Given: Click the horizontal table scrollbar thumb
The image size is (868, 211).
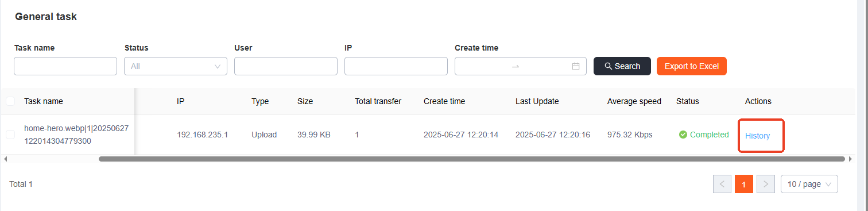Looking at the screenshot, I should [x=472, y=159].
